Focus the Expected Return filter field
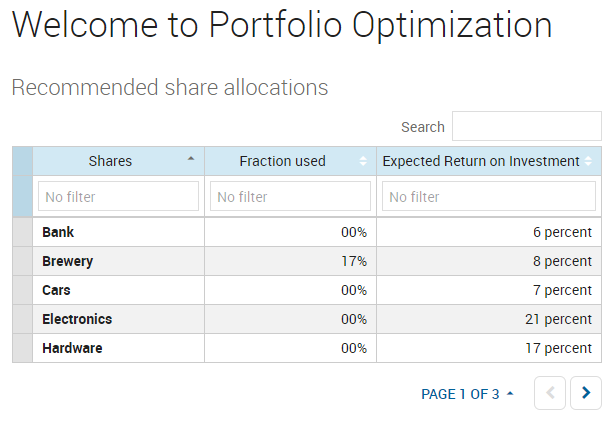This screenshot has height=426, width=613. coord(489,197)
